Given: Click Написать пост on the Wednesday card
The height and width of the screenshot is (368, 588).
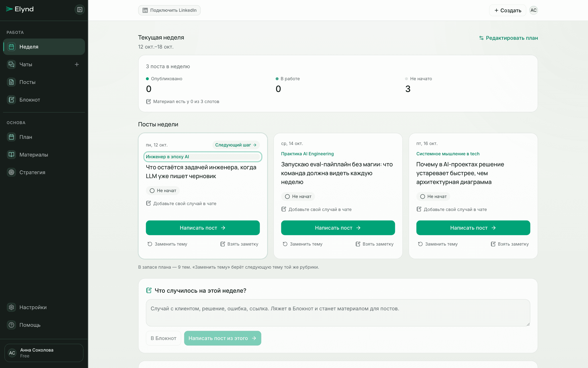Looking at the screenshot, I should [x=338, y=228].
